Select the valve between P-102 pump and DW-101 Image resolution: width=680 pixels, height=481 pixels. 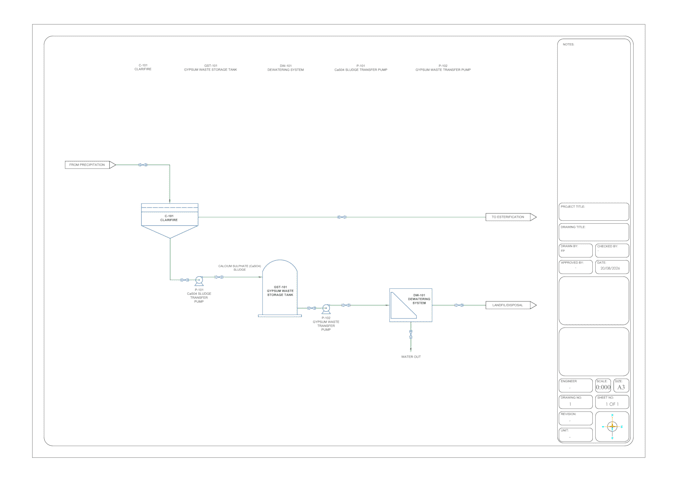point(346,305)
